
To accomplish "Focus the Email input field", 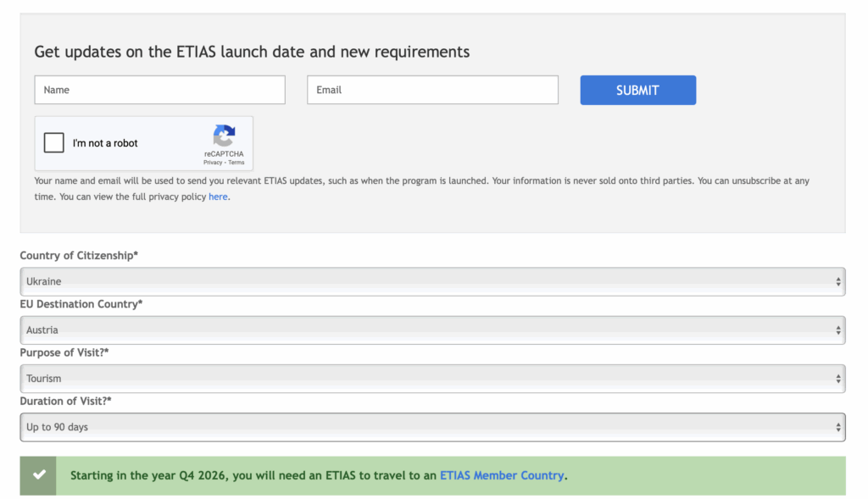I will 432,90.
